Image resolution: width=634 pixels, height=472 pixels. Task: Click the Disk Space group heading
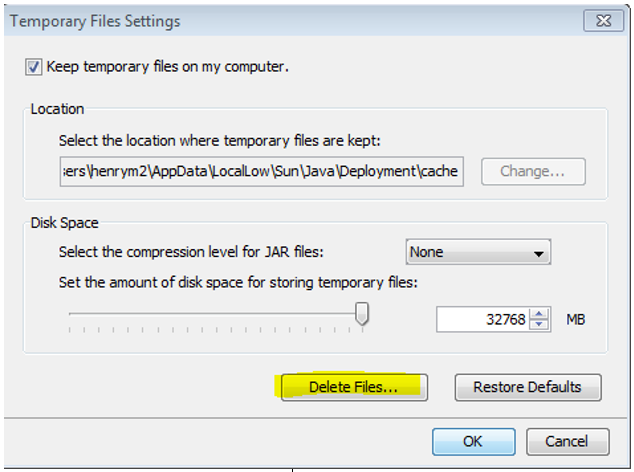[x=65, y=223]
